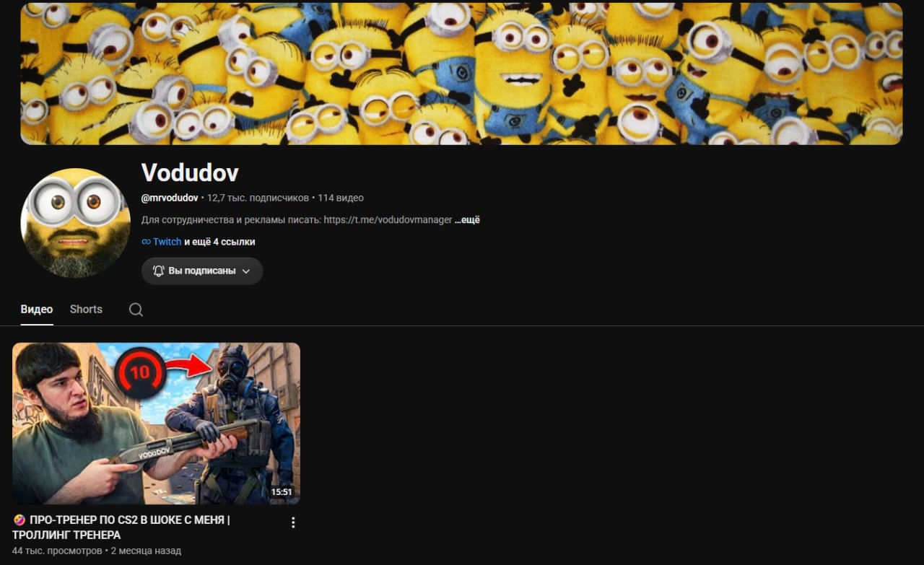Open the «ПРО-ТРЕНЕР ПО CS2» video title
924x565 pixels.
(121, 527)
